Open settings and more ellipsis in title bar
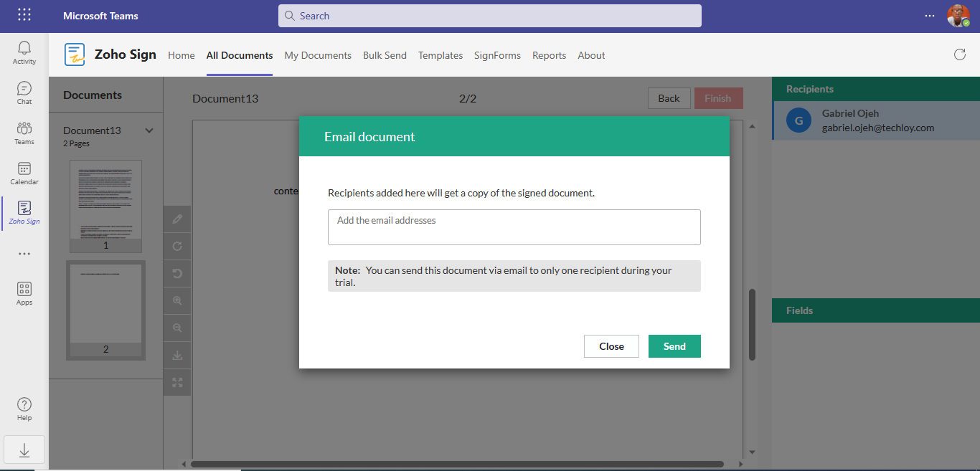The image size is (980, 471). [930, 15]
